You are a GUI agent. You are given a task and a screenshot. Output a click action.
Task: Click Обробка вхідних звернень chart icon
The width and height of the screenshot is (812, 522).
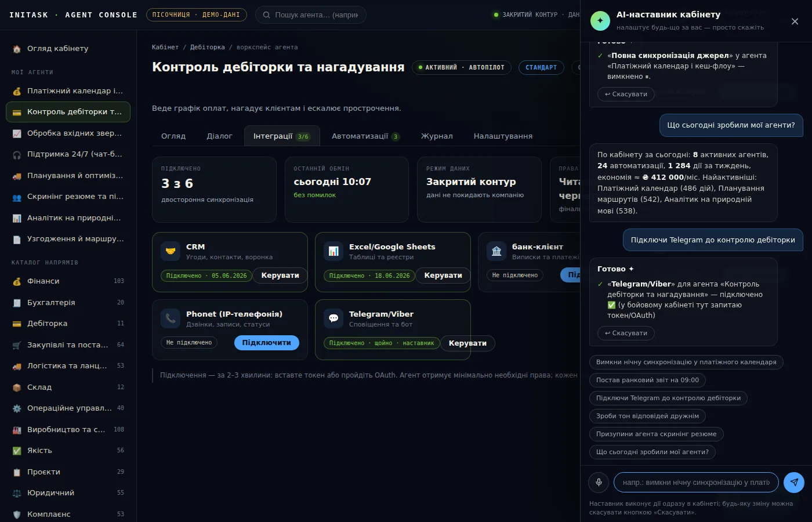click(17, 133)
